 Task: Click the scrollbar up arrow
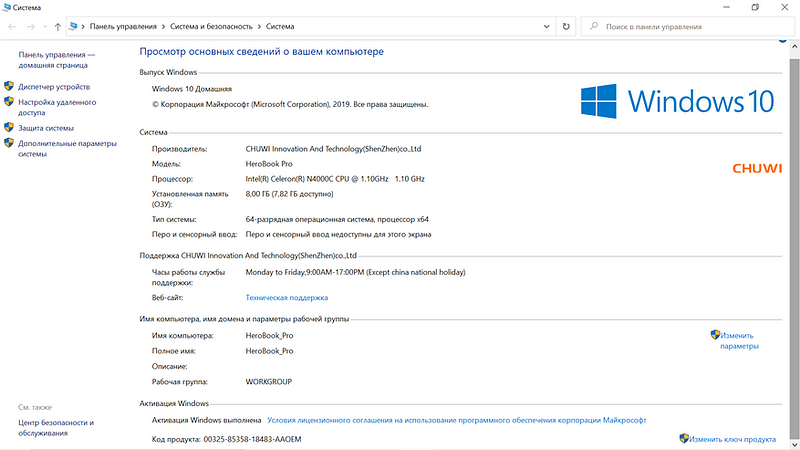pos(794,46)
